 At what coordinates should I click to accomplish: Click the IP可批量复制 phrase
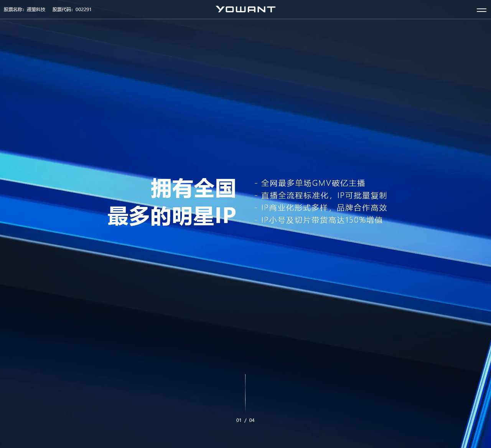(x=362, y=195)
